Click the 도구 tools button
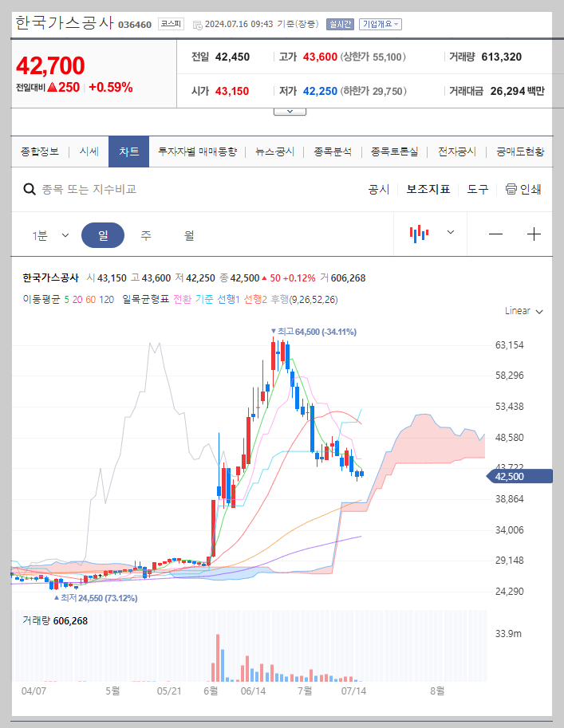Screen dimensions: 564x728 (478, 190)
